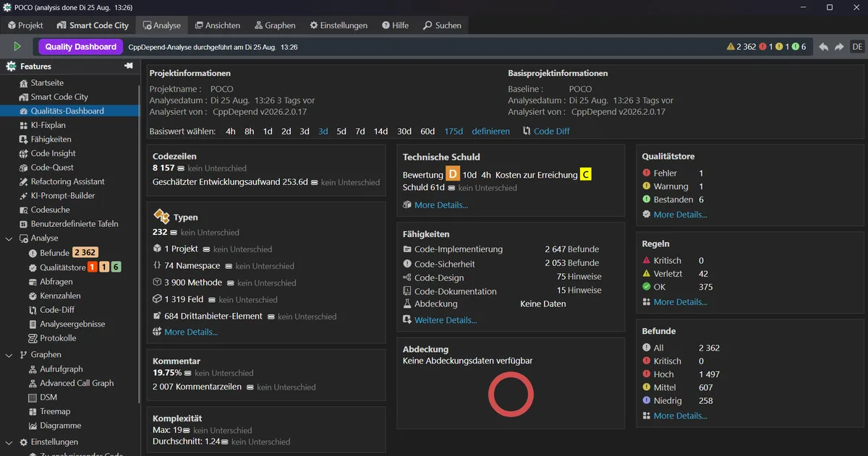
Task: Pin the Features panel with pin icon
Action: [x=129, y=66]
